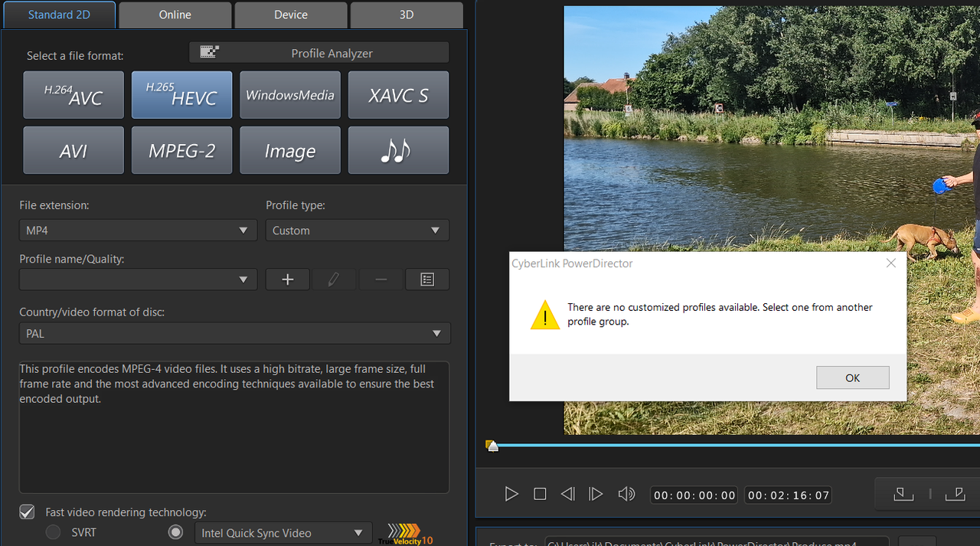
Task: Add a new custom profile with plus button
Action: click(x=288, y=280)
